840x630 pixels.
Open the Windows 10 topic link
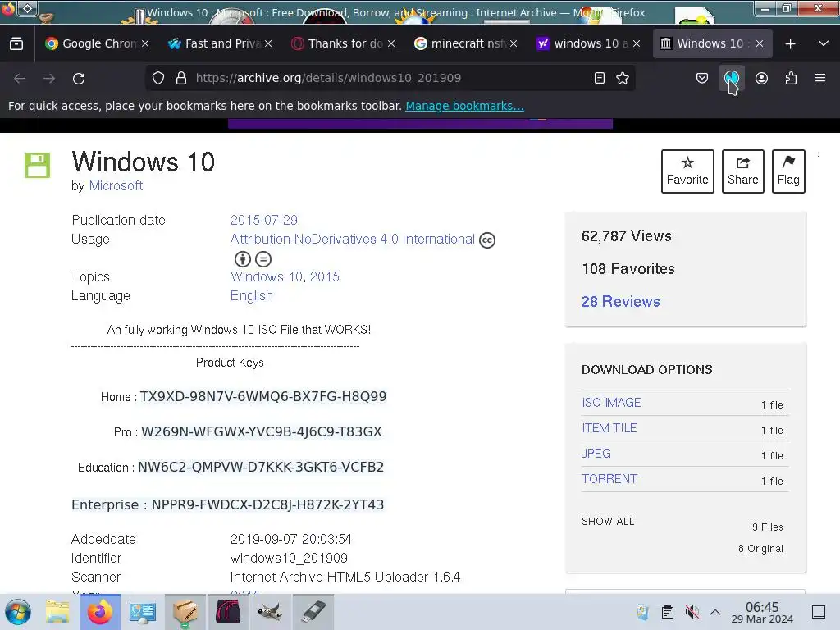(x=267, y=277)
